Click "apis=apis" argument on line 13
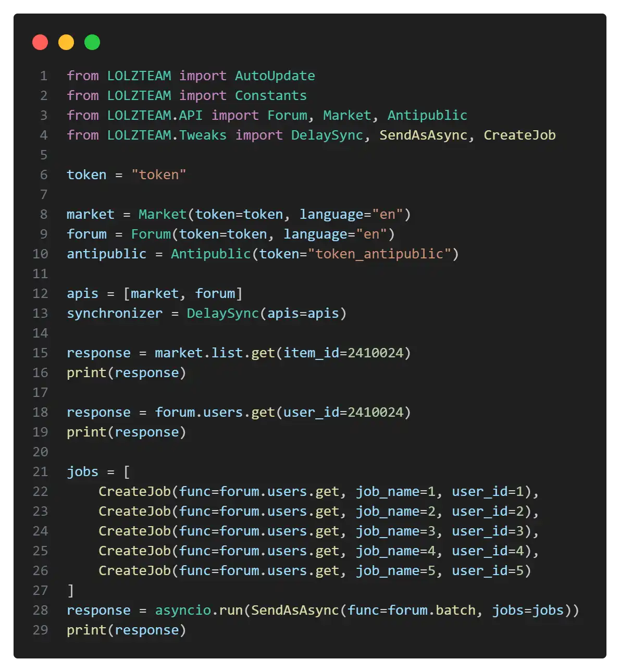620x672 pixels. (x=303, y=314)
